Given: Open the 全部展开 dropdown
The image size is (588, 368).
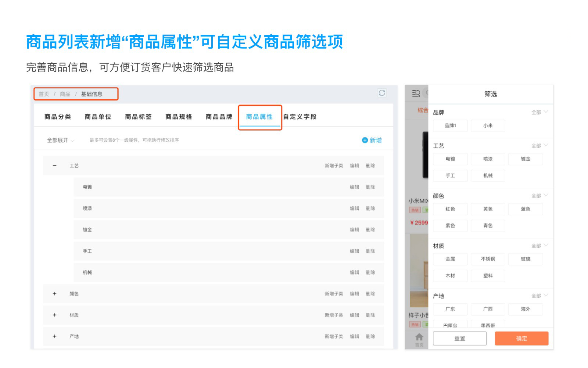Looking at the screenshot, I should [x=60, y=140].
